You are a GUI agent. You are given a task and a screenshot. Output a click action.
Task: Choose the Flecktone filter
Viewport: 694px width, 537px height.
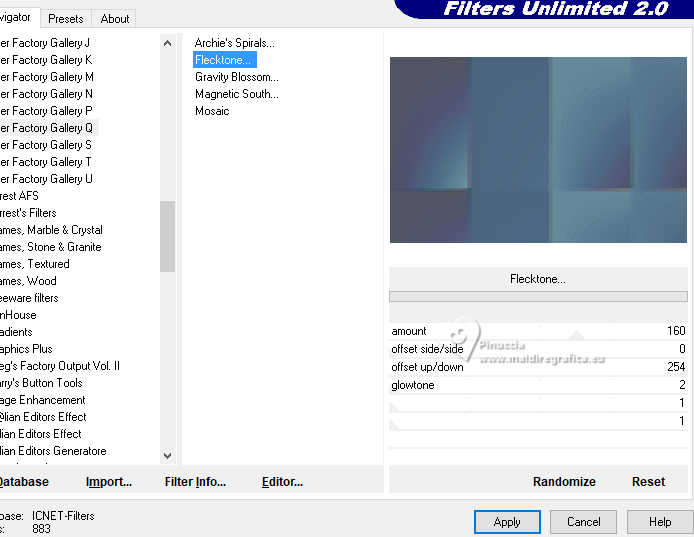pos(225,60)
